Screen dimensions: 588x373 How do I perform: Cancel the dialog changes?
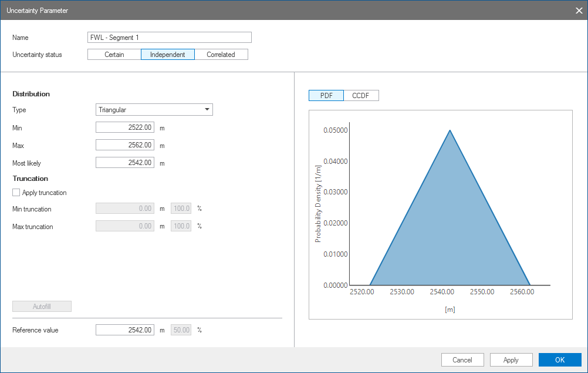462,360
